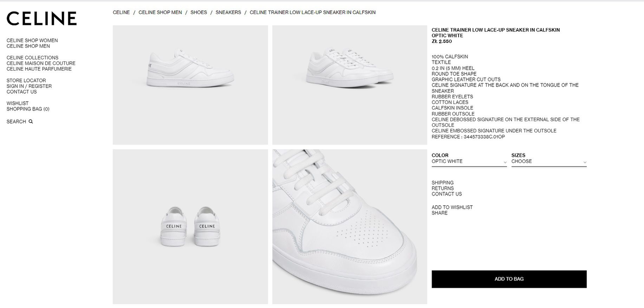Go to Shoes breadcrumb link
The width and height of the screenshot is (644, 308).
click(x=199, y=12)
